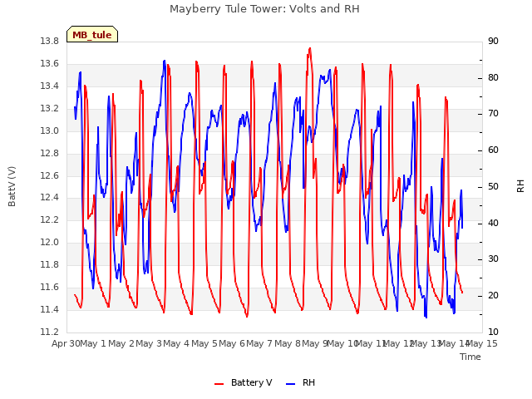Image resolution: width=532 pixels, height=399 pixels.
Task: Click the 80 right axis tick label
Action: [x=493, y=77]
